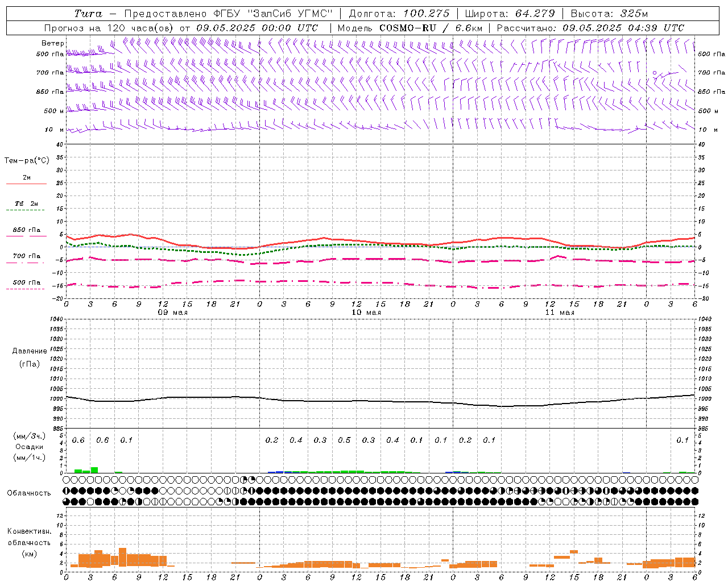The width and height of the screenshot is (728, 582).
Task: Click the 0.5 precipitation amount value
Action: pyautogui.click(x=344, y=440)
